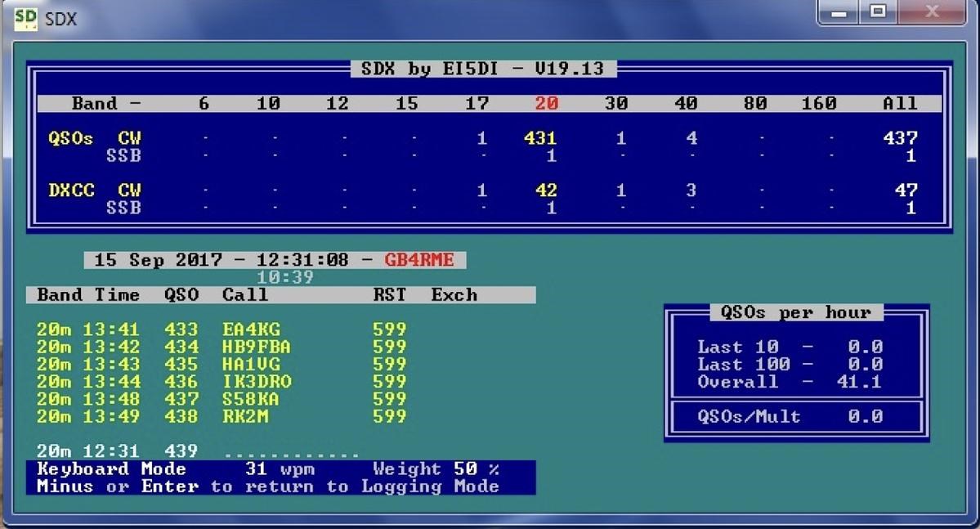Click the SD application icon in title bar

pyautogui.click(x=25, y=18)
